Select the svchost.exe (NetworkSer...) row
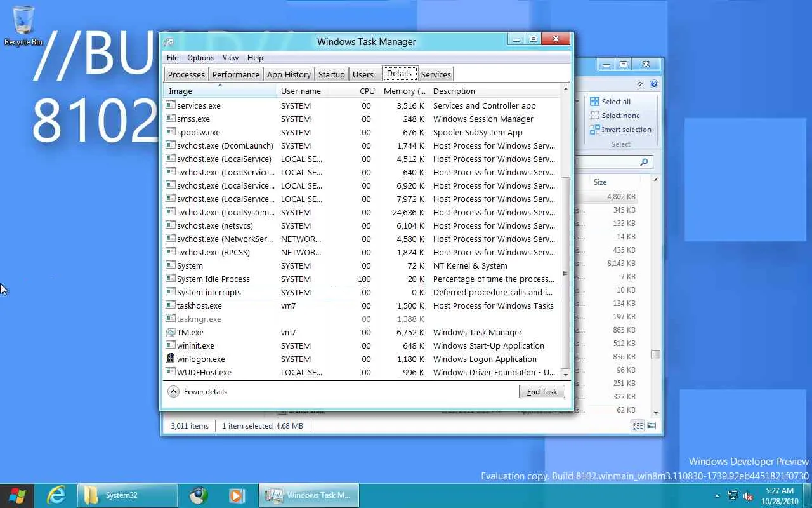The width and height of the screenshot is (812, 508). pos(362,239)
